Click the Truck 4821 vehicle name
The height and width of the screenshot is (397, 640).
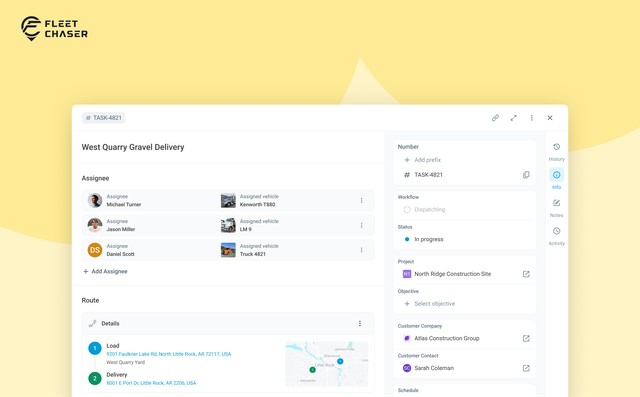[253, 254]
